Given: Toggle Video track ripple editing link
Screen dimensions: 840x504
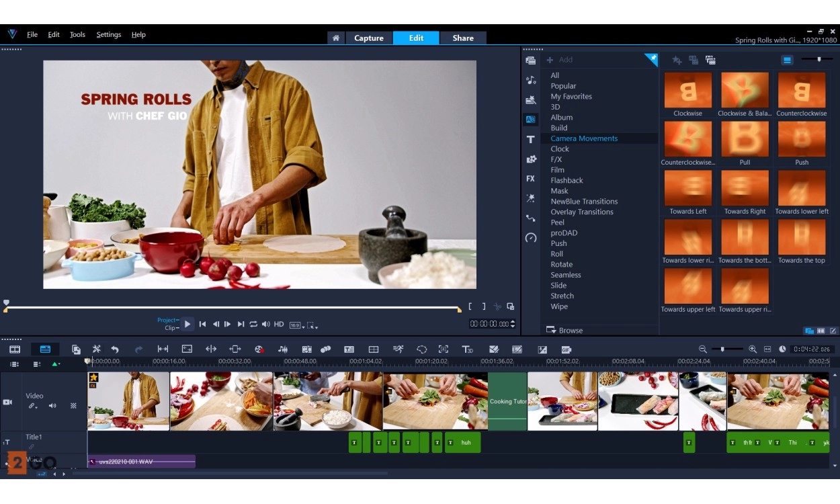Looking at the screenshot, I should tap(32, 406).
